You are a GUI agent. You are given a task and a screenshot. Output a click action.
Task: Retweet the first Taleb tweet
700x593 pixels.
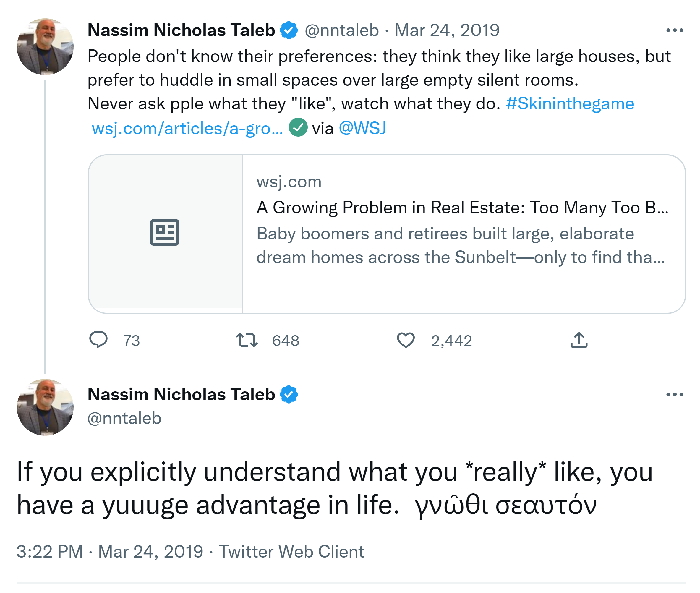(247, 340)
